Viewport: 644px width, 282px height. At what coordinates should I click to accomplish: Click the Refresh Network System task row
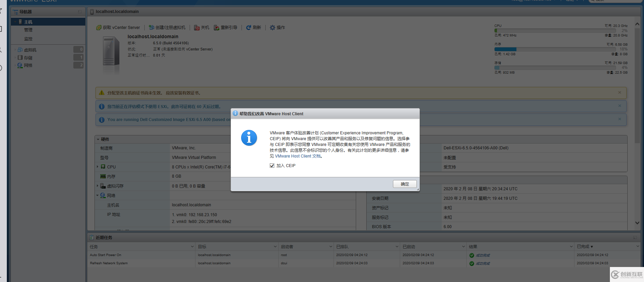(x=364, y=263)
